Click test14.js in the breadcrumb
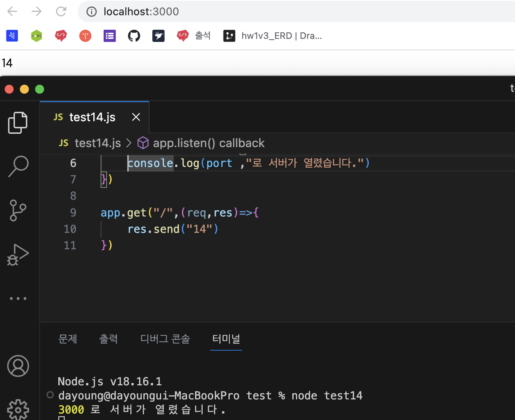The width and height of the screenshot is (515, 420). pyautogui.click(x=90, y=143)
